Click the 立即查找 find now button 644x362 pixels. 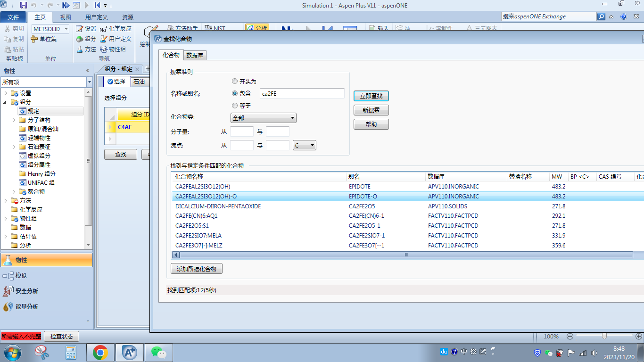pyautogui.click(x=371, y=96)
